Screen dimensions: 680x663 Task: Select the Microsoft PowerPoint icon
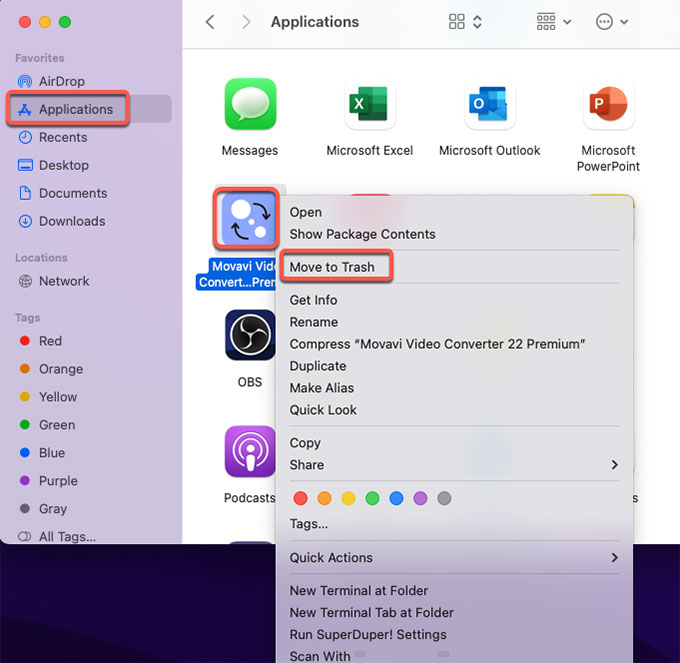(x=608, y=104)
